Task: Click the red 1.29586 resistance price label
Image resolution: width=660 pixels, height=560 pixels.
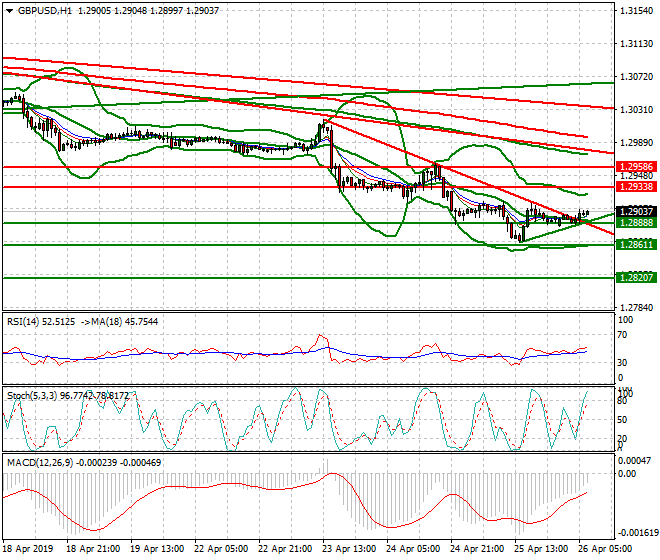Action: pos(636,167)
